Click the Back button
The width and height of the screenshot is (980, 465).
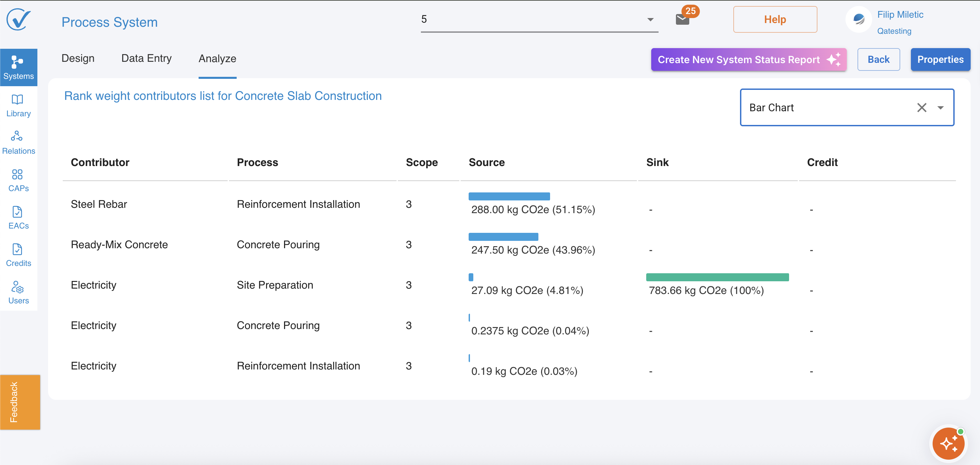click(x=878, y=59)
